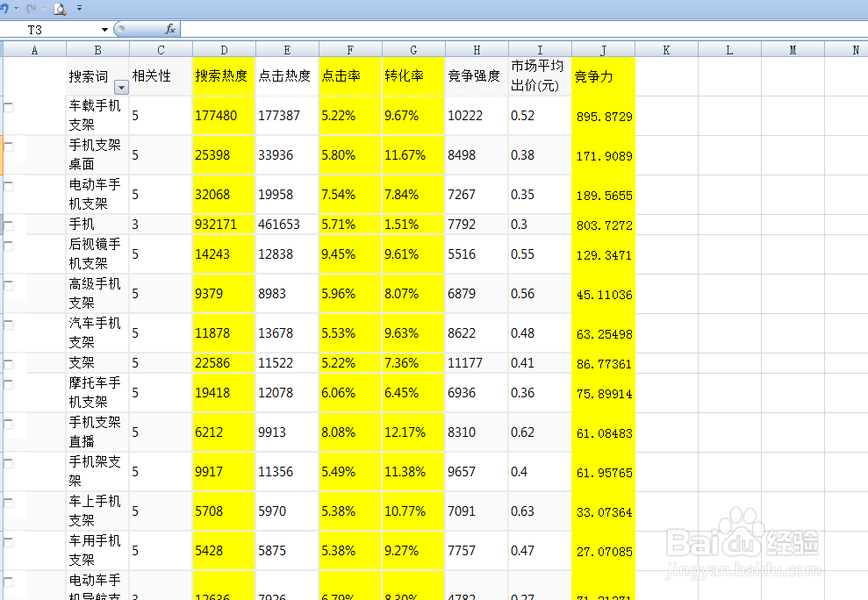This screenshot has height=600, width=868.
Task: Select competitiveness cell 27.07085
Action: (603, 550)
